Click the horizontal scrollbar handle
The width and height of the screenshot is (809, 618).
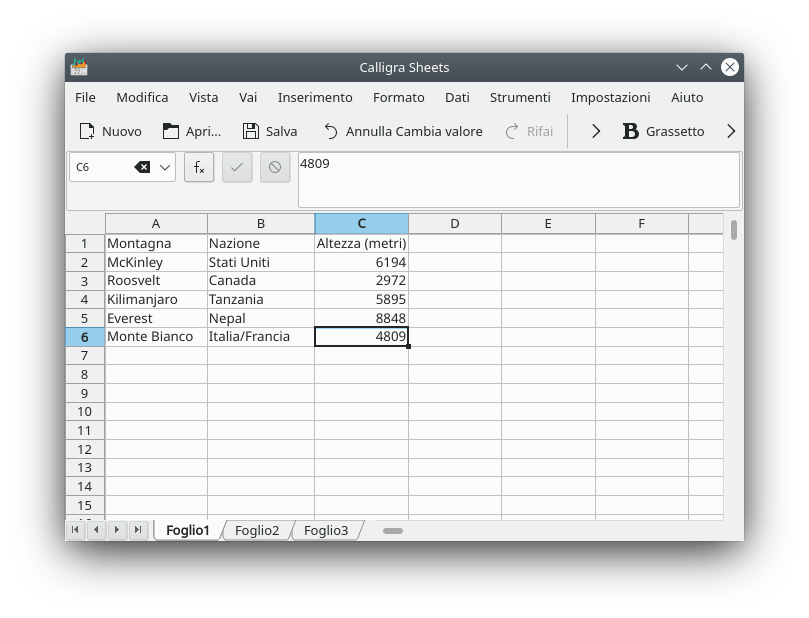point(393,530)
